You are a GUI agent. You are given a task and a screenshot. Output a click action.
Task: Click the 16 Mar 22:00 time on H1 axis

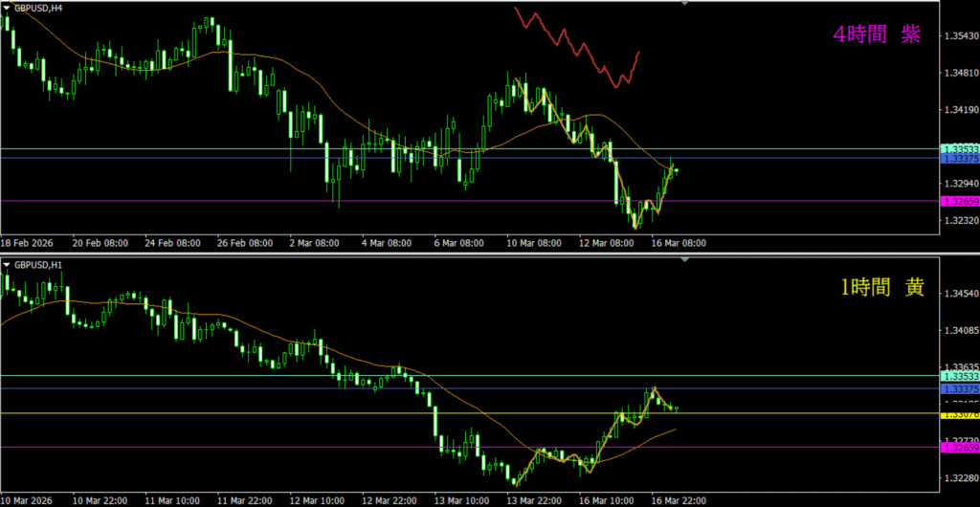678,500
